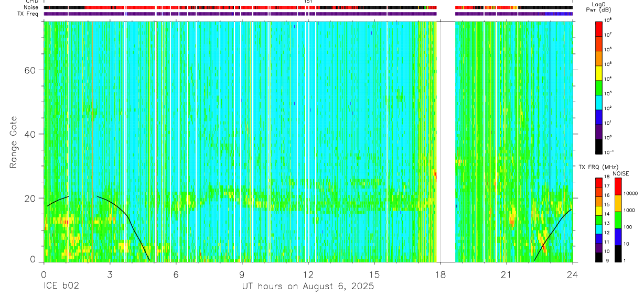
Task: Click the x-axis tick label "15"
Action: (374, 275)
